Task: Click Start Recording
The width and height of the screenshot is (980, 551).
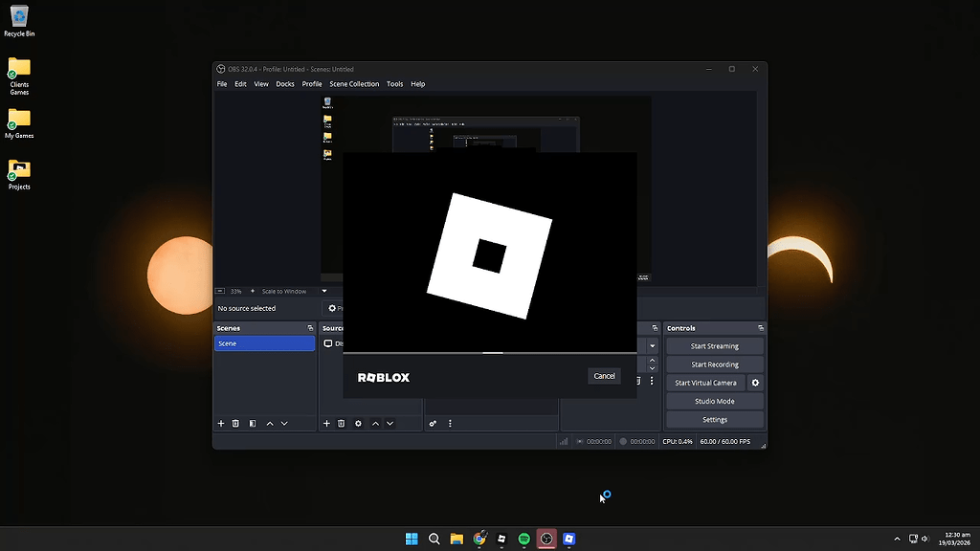Action: tap(714, 364)
